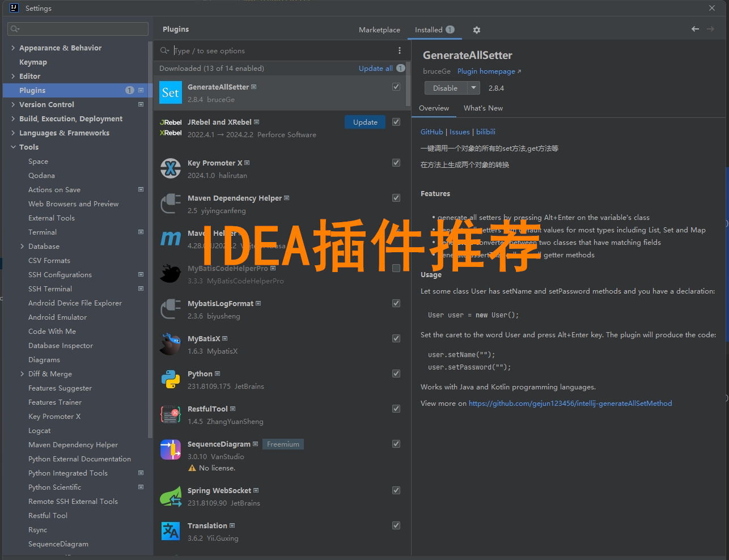Open the Plugin homepage link
The height and width of the screenshot is (560, 729).
[489, 71]
